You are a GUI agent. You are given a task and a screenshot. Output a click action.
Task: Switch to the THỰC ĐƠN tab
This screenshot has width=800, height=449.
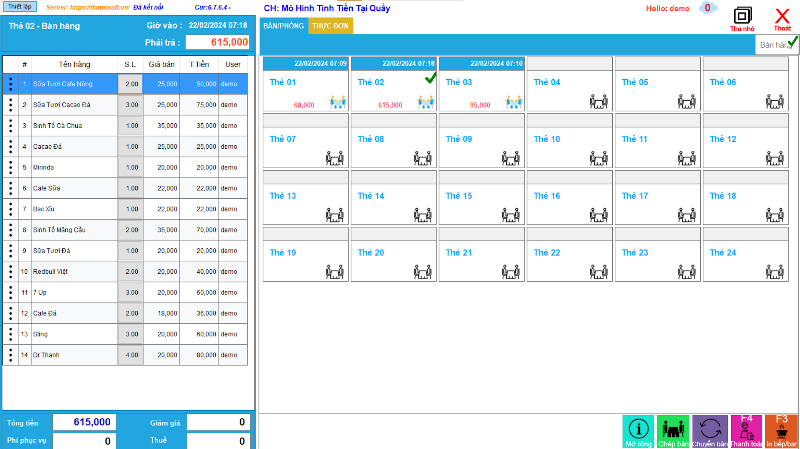click(324, 26)
